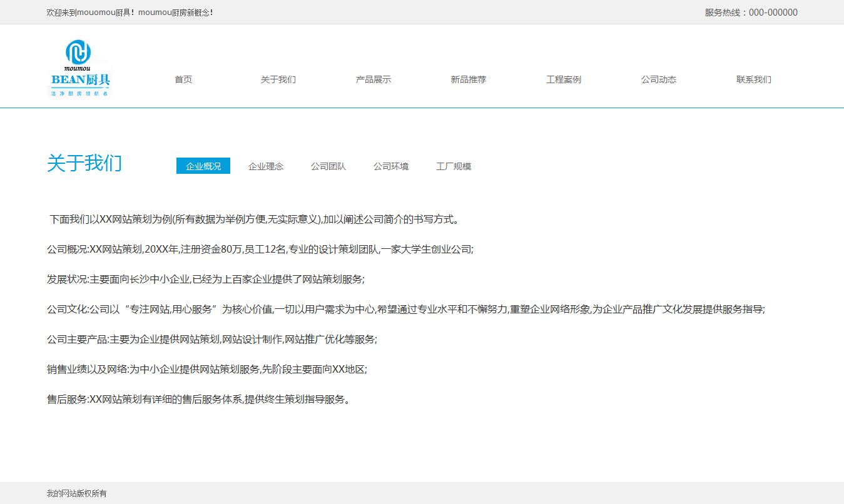This screenshot has height=504, width=844.
Task: Show the 公司环境 tab
Action: (391, 166)
